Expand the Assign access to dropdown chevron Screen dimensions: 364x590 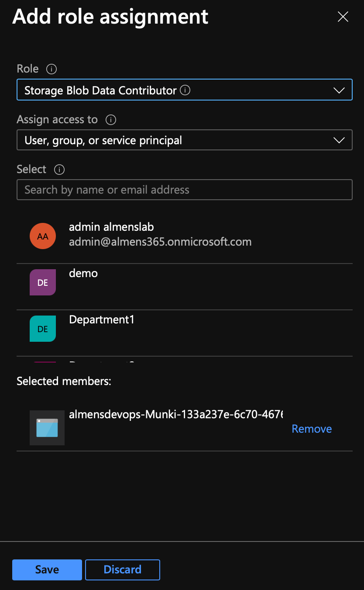(x=339, y=140)
